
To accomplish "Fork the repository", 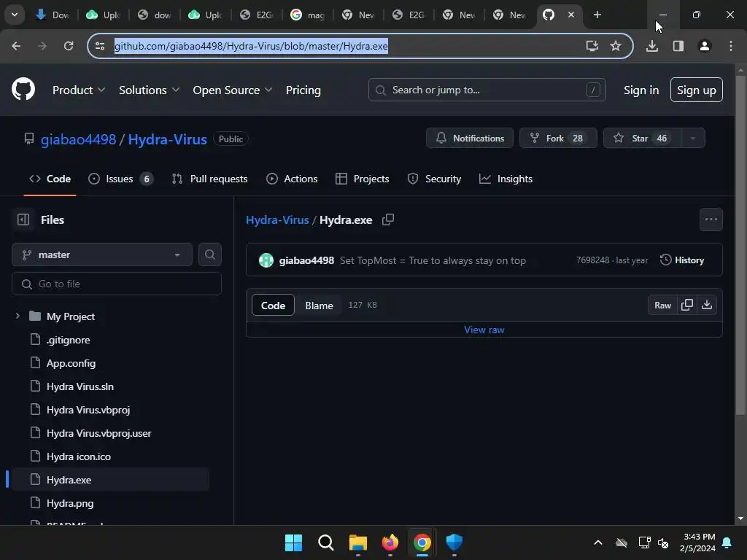I will click(x=558, y=138).
